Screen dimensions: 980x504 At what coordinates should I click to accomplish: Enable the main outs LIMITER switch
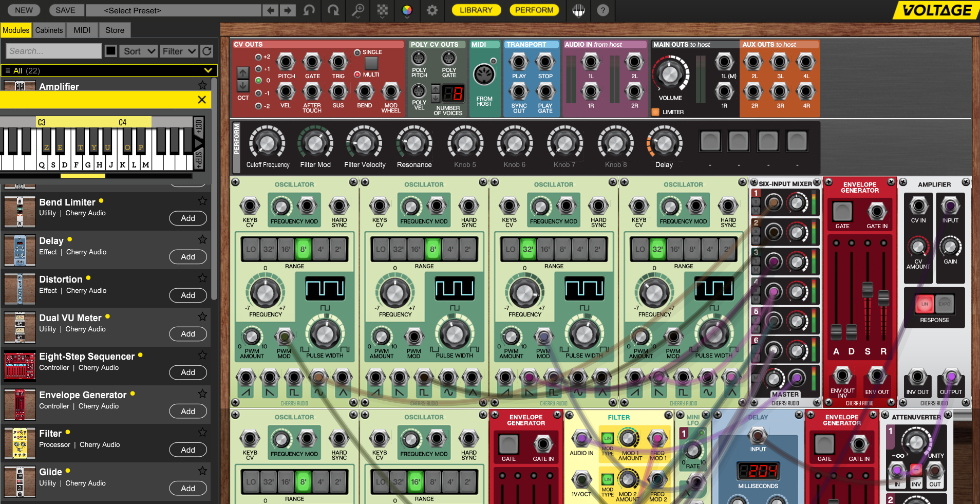(655, 112)
